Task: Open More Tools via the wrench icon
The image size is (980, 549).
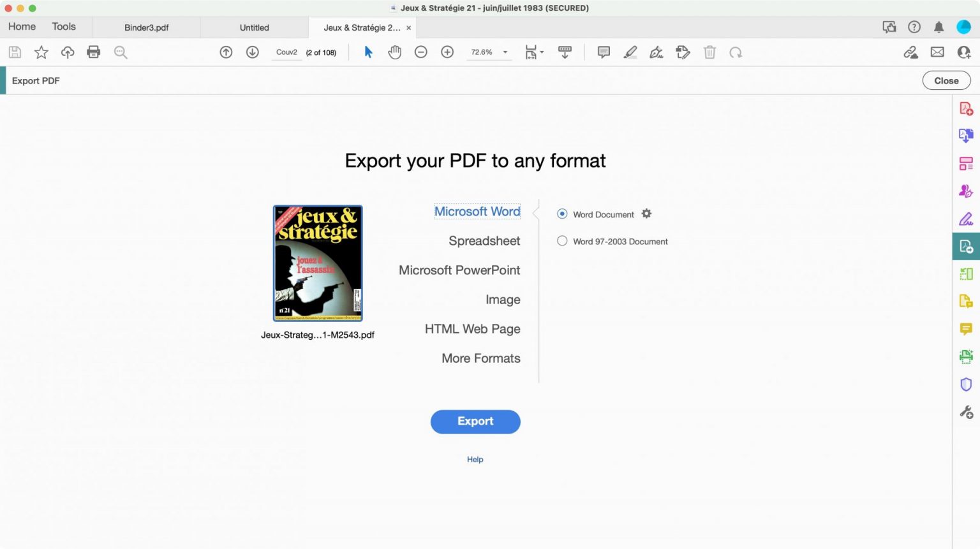Action: [x=965, y=411]
